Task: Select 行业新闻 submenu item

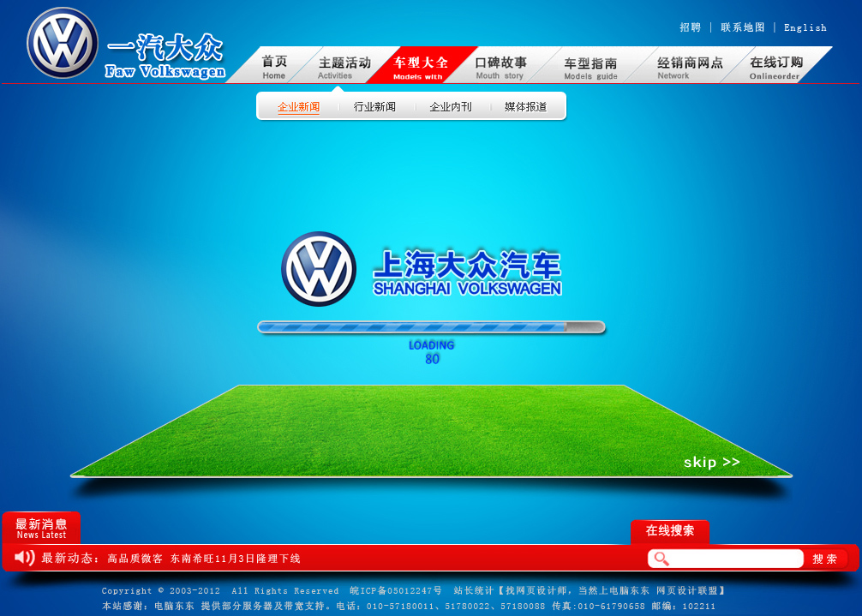Action: coord(374,106)
